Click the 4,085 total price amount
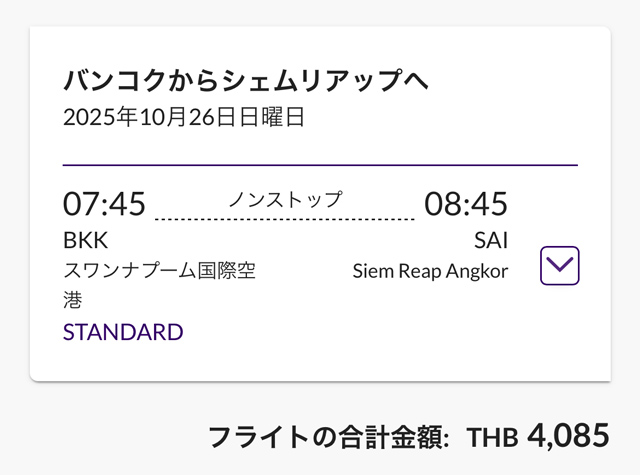The height and width of the screenshot is (475, 640). [568, 436]
